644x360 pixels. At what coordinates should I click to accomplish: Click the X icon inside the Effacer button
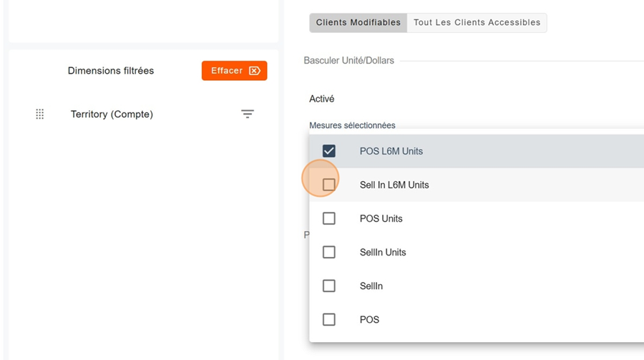[x=255, y=71]
